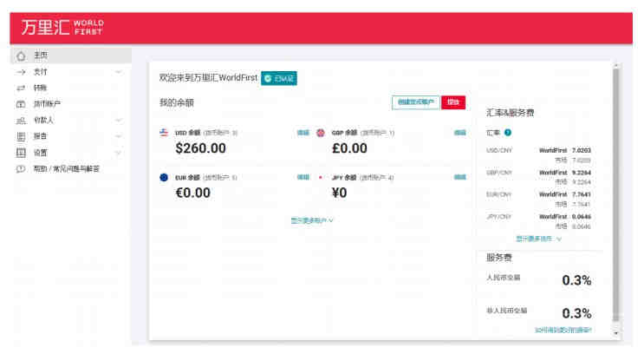Expand the 收款人 menu chevron

pos(118,120)
